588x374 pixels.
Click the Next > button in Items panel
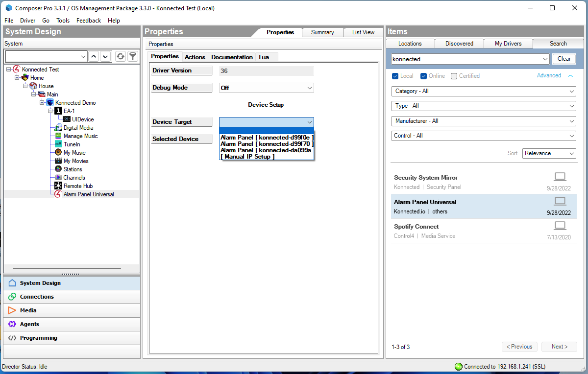[559, 347]
